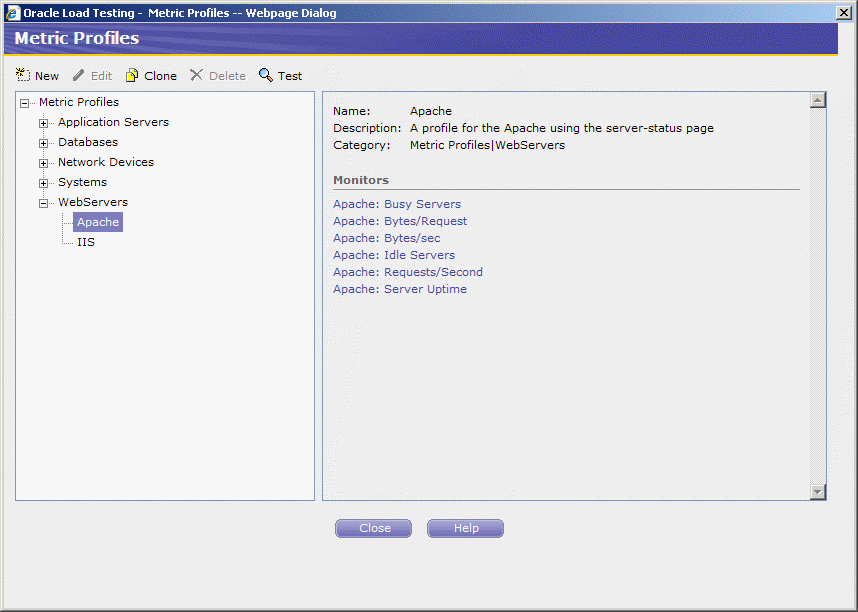The width and height of the screenshot is (858, 612).
Task: Expand the Systems node
Action: tap(43, 183)
